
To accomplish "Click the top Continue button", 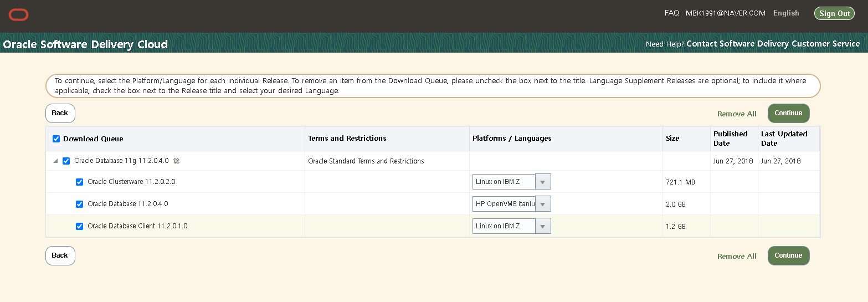I will (788, 113).
